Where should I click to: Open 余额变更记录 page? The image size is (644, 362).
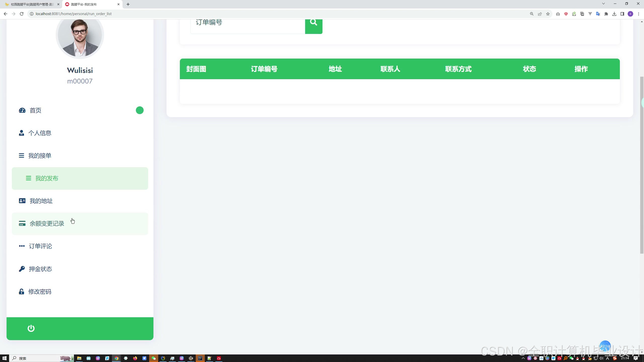pos(47,223)
